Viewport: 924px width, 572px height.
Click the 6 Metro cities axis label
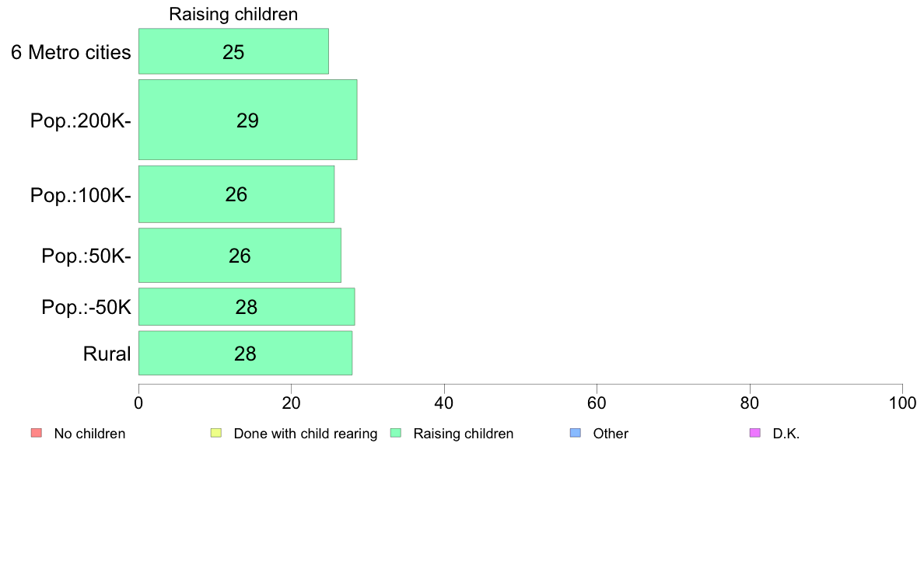(x=71, y=52)
